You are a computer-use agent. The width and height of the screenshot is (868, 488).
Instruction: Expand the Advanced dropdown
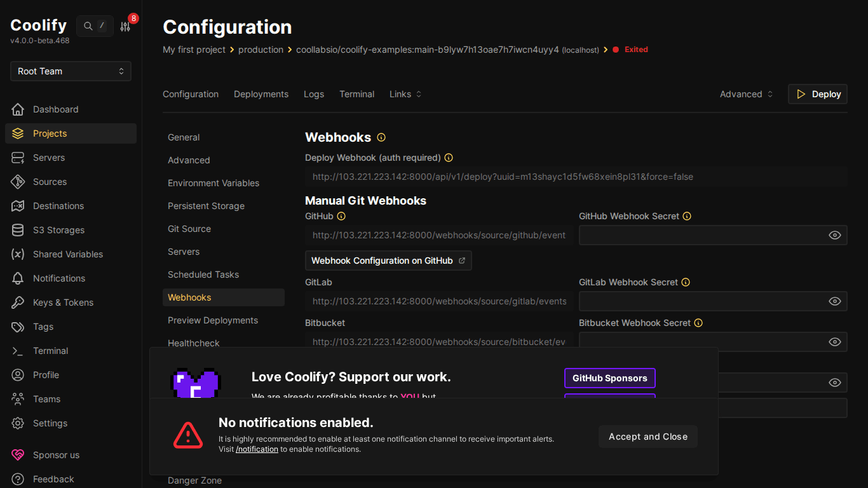point(745,94)
